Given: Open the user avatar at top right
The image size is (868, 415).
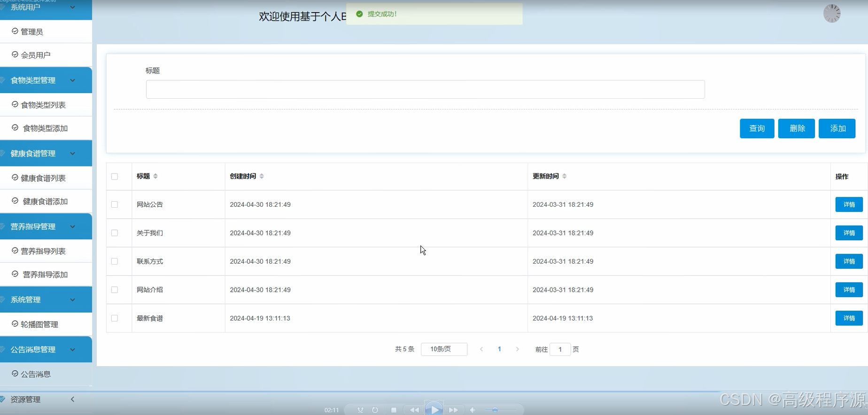Looking at the screenshot, I should (832, 14).
